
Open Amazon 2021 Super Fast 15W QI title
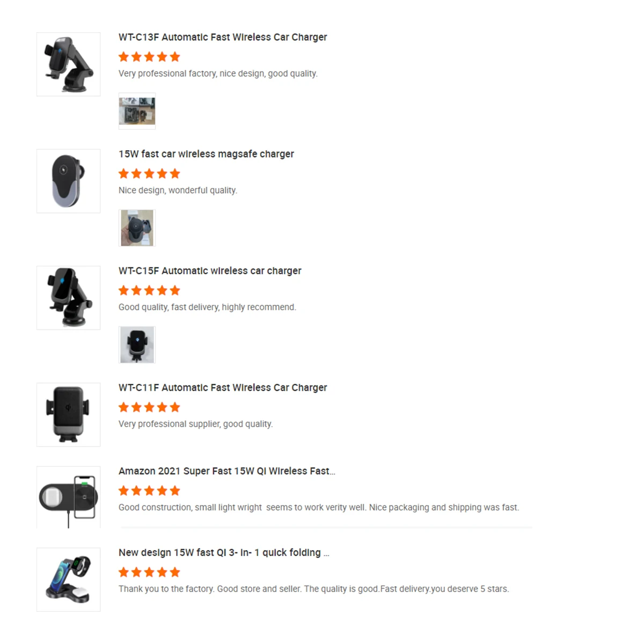[226, 471]
